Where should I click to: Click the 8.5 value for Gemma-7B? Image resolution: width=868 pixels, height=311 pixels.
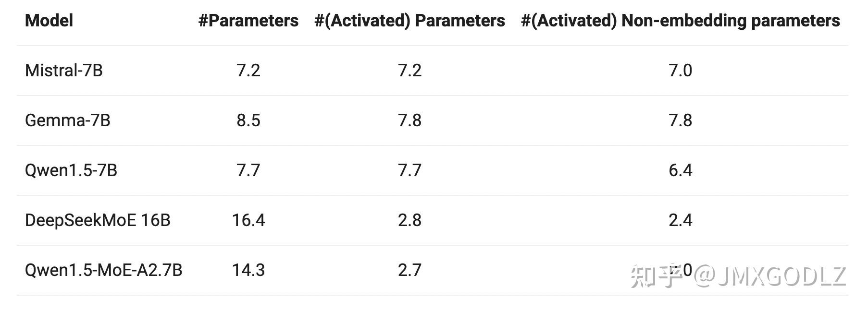tap(248, 120)
